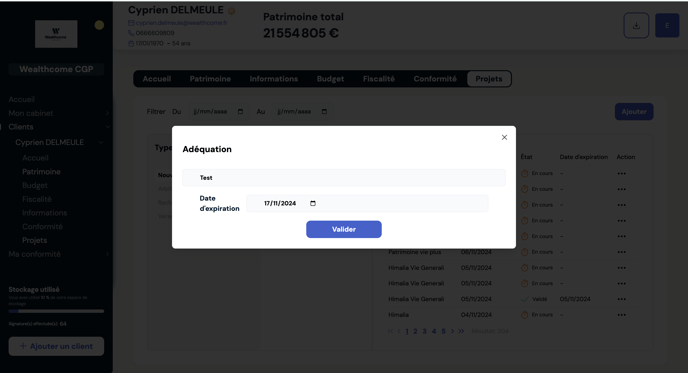688x373 pixels.
Task: Close the Adéquation dialog with the X
Action: click(x=504, y=137)
